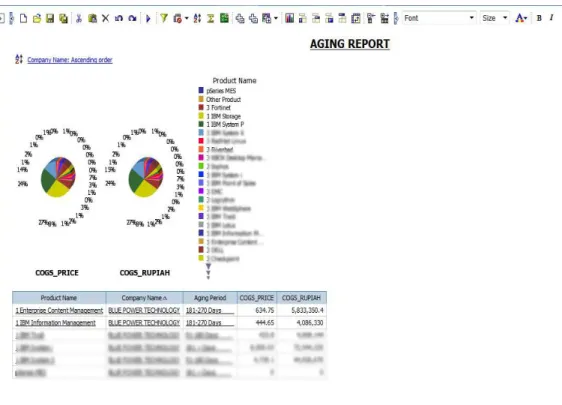Screen dimensions: 562x405
Task: Insert a chart with the bar chart icon
Action: pos(289,18)
